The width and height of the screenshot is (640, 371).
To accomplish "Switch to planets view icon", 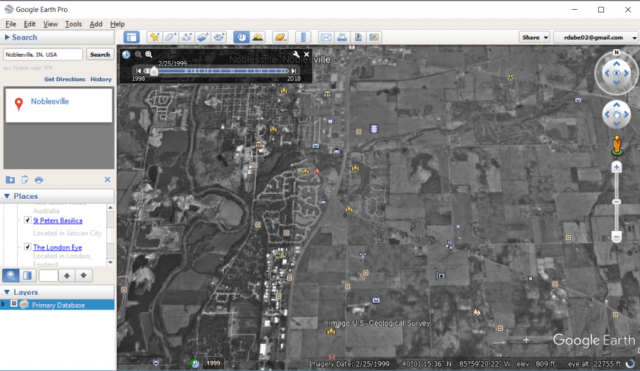I will point(280,37).
